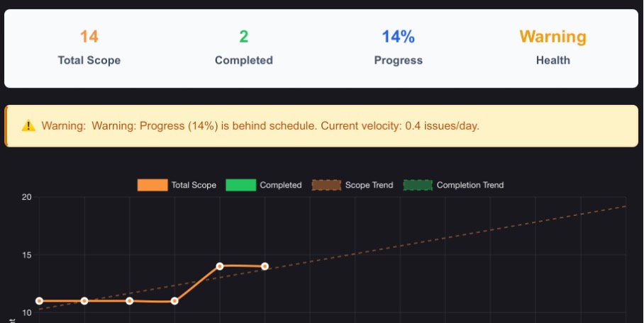The width and height of the screenshot is (644, 323).
Task: Click the Total Scope value 14
Action: pos(89,37)
